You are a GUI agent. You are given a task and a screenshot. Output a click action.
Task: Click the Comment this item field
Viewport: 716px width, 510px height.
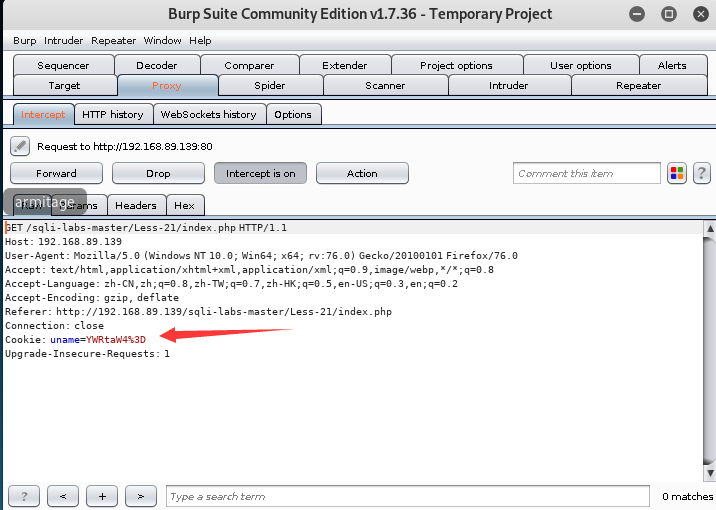586,174
